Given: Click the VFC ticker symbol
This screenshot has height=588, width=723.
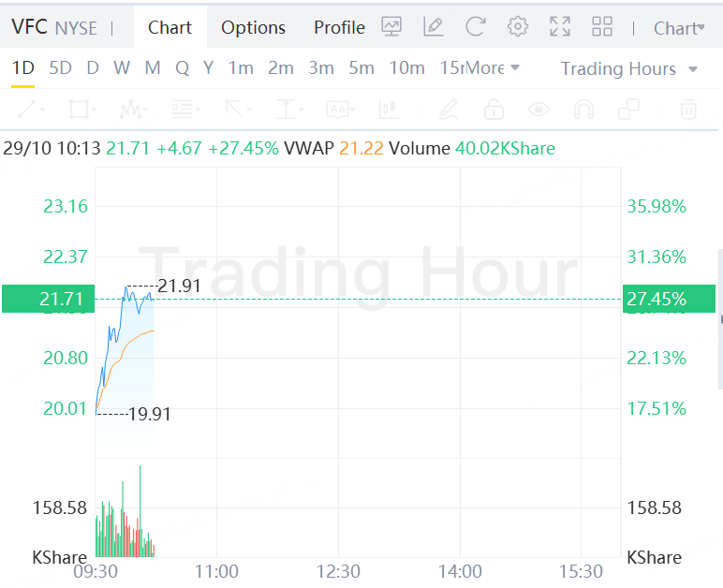Looking at the screenshot, I should 30,27.
